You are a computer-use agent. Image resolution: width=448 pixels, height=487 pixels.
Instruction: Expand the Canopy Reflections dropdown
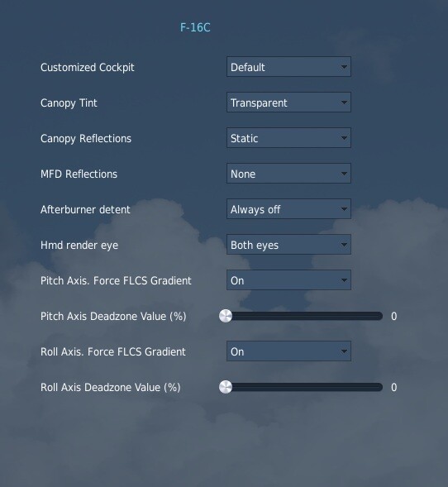coord(288,138)
